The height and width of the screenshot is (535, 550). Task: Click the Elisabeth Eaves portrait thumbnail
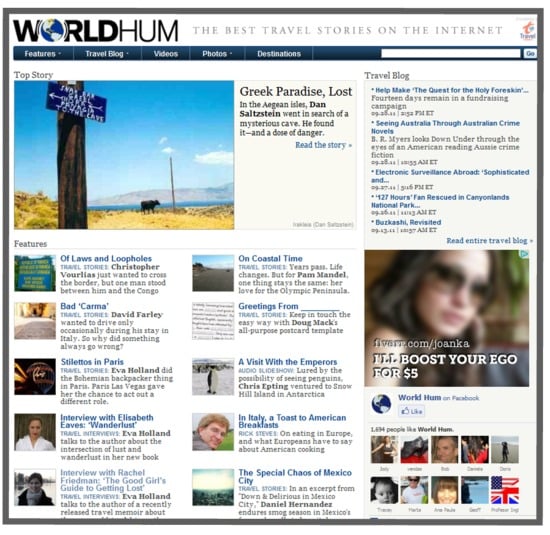[35, 432]
